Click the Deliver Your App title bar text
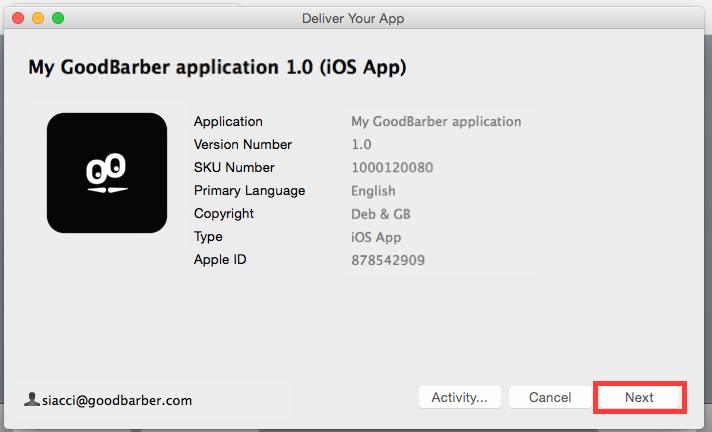Screen dimensions: 712x432 pyautogui.click(x=353, y=18)
